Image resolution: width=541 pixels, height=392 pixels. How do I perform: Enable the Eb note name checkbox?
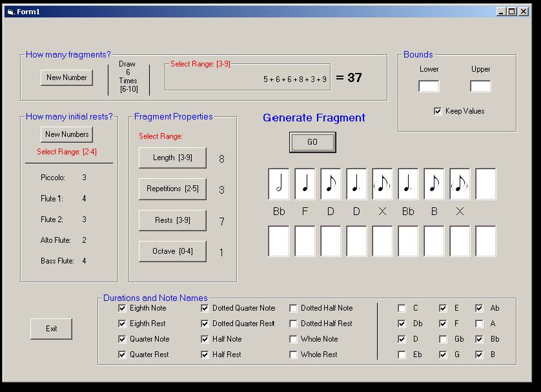click(402, 355)
